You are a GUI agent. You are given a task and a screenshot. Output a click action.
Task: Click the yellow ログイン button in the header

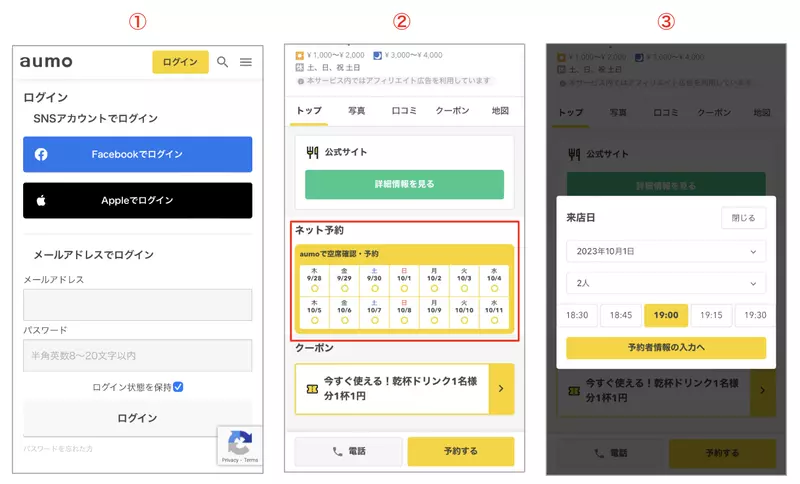[x=180, y=62]
